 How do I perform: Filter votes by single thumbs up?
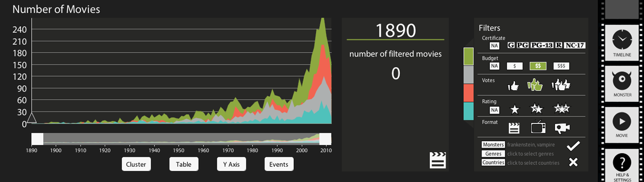coord(513,86)
